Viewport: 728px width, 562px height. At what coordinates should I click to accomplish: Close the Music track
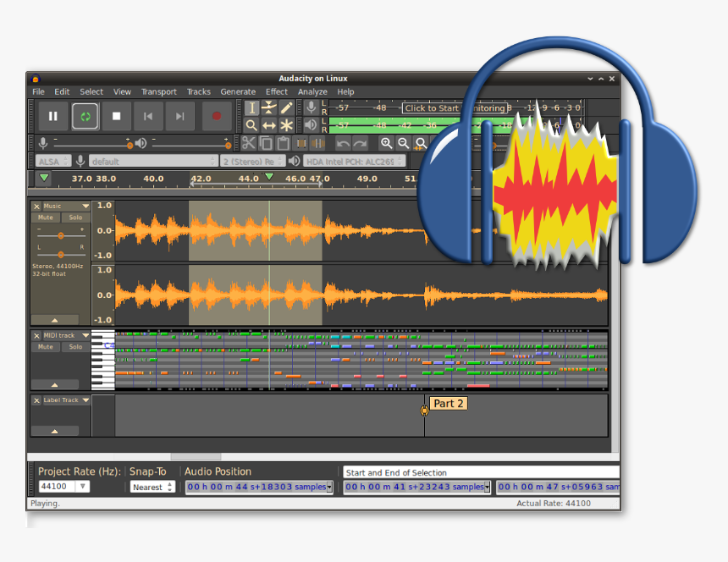36,206
